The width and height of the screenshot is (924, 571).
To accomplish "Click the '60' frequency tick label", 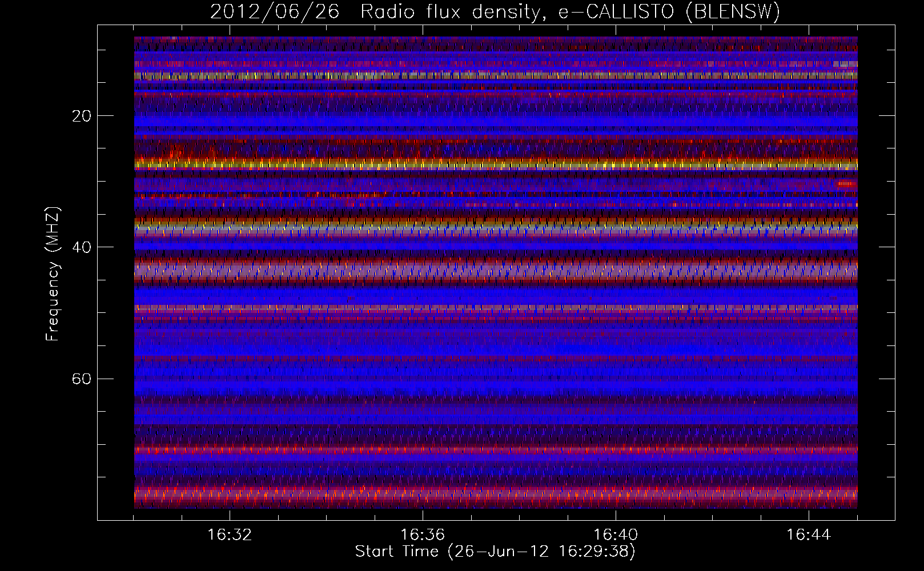I will 81,379.
